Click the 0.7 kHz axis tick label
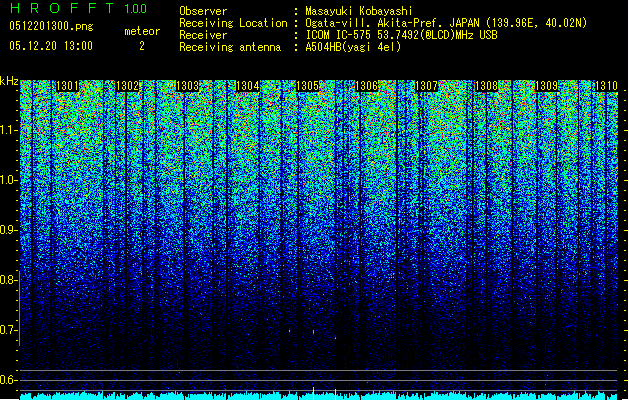 8,330
